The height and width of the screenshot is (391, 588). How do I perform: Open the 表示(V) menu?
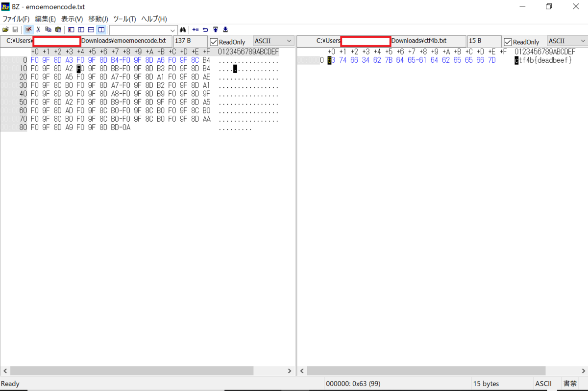pyautogui.click(x=72, y=19)
